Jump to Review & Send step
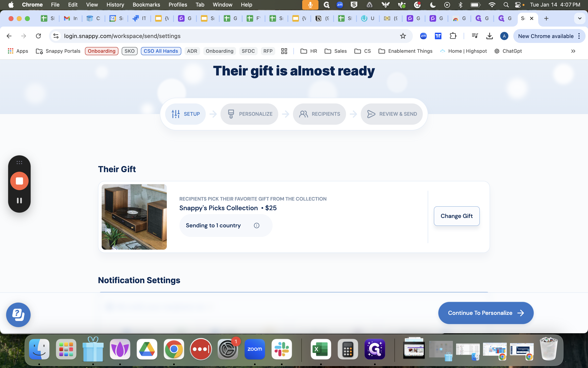The height and width of the screenshot is (368, 588). pyautogui.click(x=392, y=114)
